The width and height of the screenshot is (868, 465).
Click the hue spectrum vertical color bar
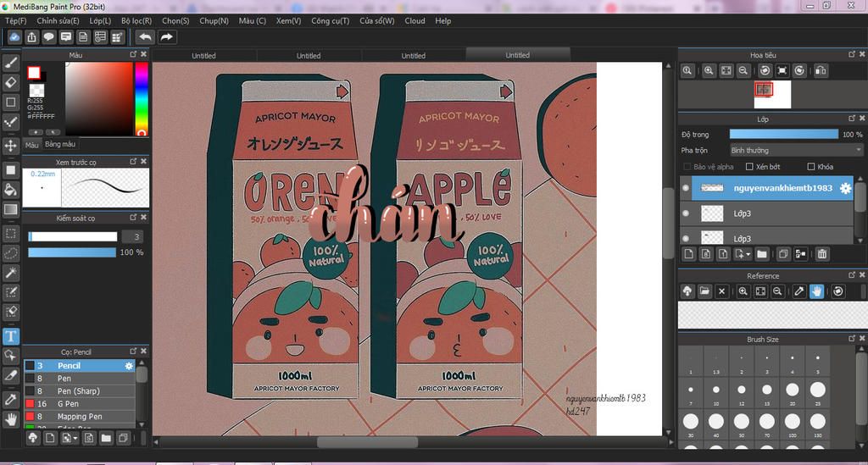pos(142,98)
